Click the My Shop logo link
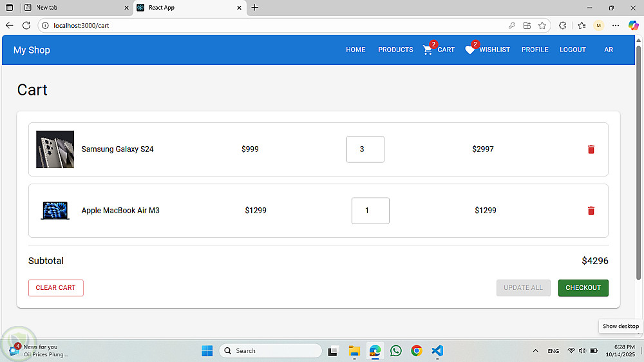The width and height of the screenshot is (644, 362). click(x=32, y=50)
